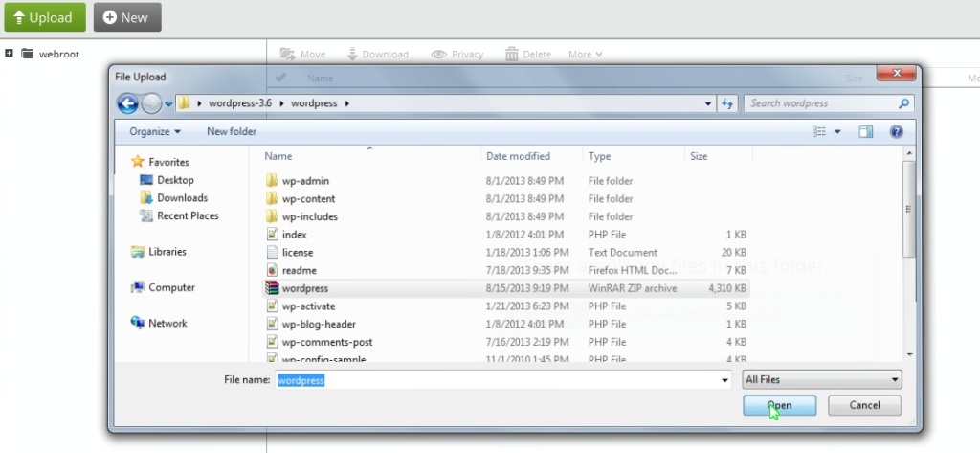Select Downloads in navigation pane
The image size is (980, 453).
point(174,197)
